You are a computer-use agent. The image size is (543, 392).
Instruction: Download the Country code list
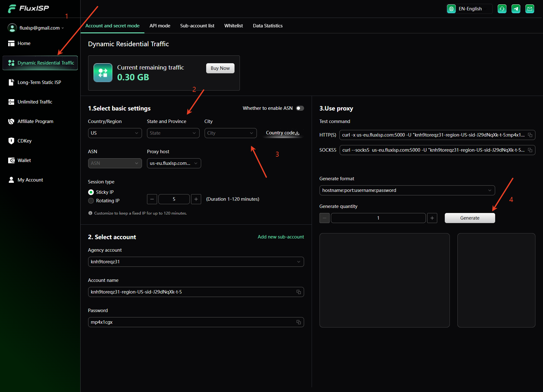[283, 133]
